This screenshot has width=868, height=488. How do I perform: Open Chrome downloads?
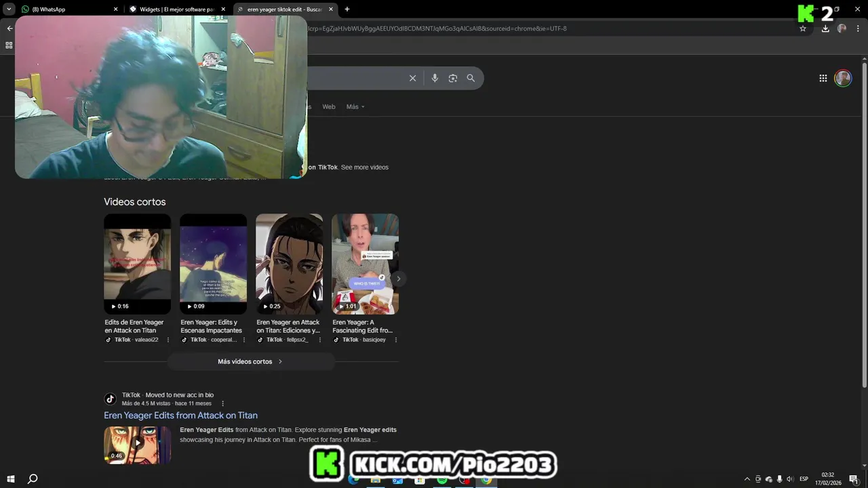(825, 28)
